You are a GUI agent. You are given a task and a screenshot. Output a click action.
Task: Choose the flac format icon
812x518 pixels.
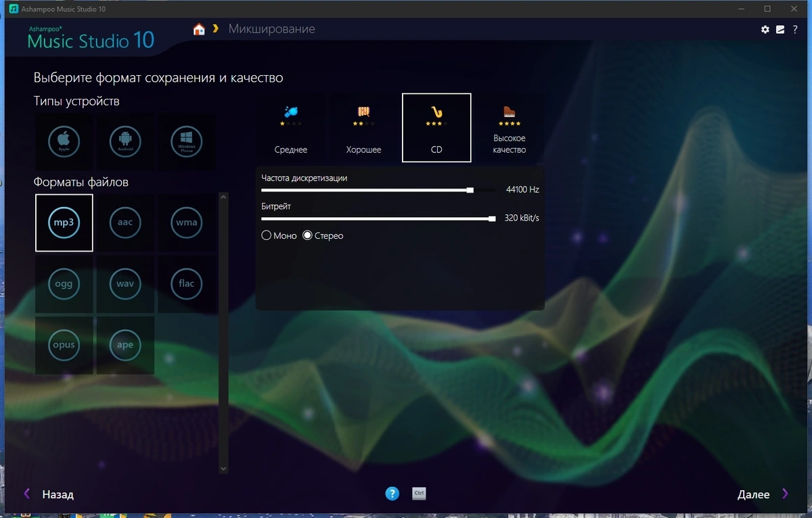click(x=187, y=284)
